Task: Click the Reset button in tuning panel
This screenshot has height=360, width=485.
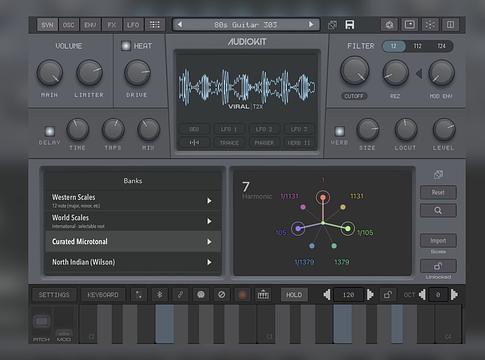Action: coord(438,192)
